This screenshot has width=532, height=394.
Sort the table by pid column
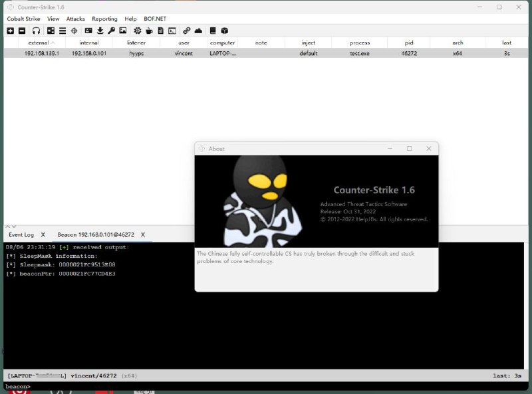pos(408,43)
